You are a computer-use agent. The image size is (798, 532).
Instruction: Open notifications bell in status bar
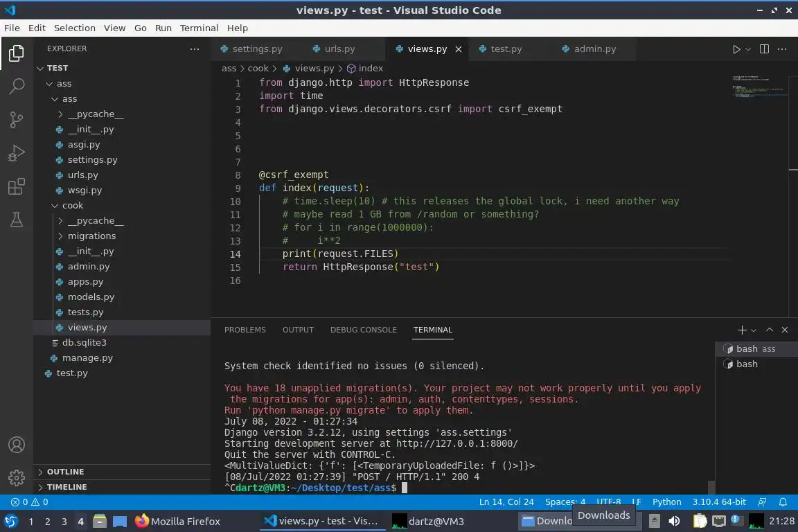click(x=783, y=502)
